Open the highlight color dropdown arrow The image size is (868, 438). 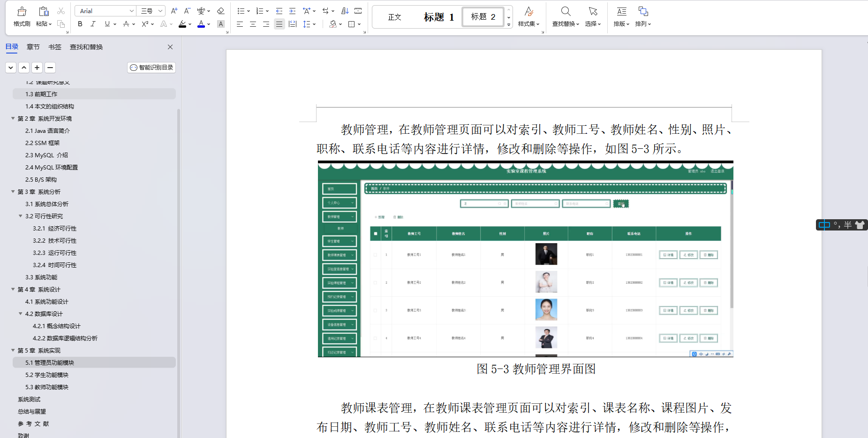(x=190, y=24)
